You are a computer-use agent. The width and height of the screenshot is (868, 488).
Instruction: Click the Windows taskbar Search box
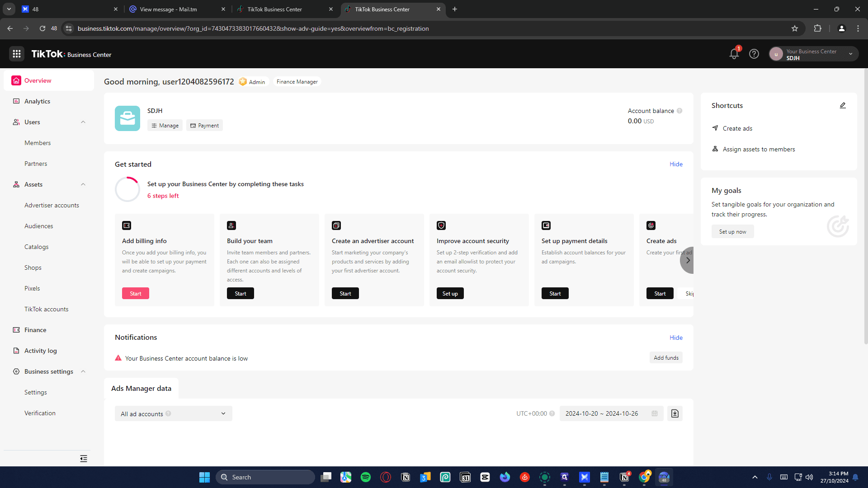pos(265,477)
